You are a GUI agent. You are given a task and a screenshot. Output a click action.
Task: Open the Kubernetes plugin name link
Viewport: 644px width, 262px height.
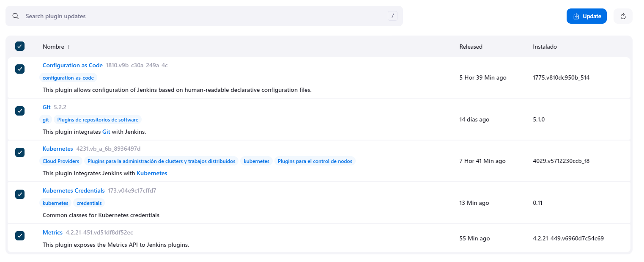58,149
